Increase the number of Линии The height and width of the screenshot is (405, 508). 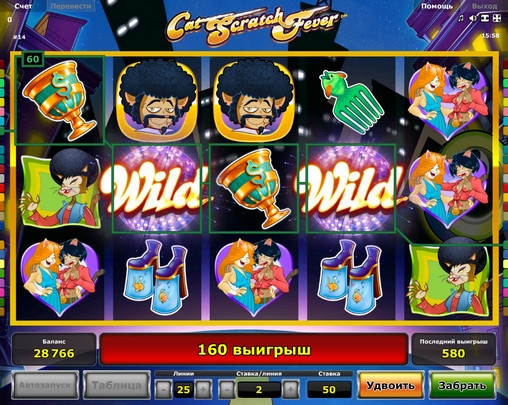(x=203, y=389)
